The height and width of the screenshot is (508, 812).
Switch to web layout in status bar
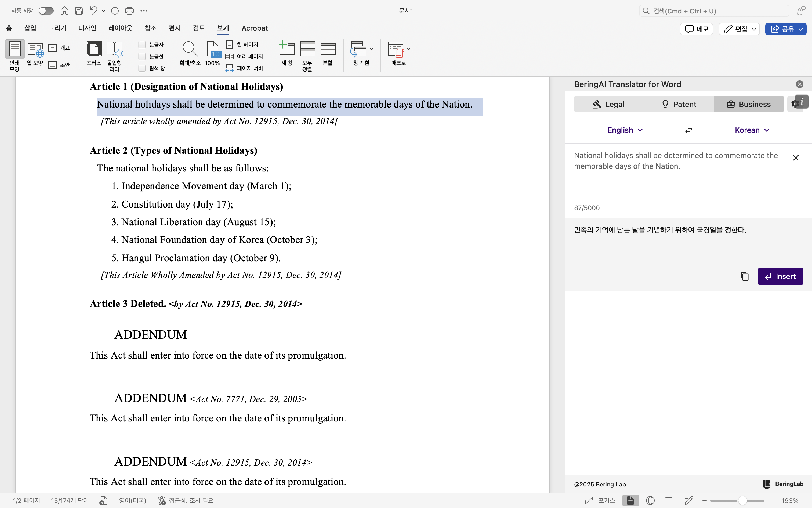point(650,500)
